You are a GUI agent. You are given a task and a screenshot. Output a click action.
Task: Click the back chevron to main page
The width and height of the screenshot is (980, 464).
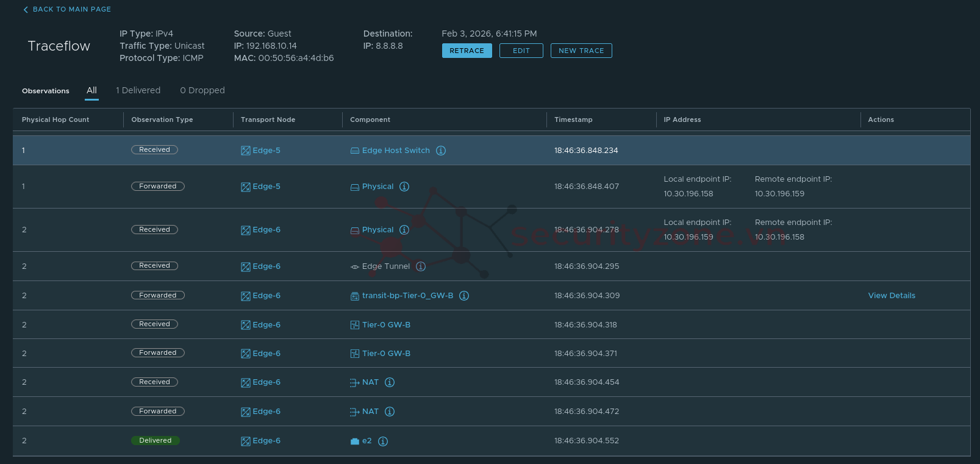pyautogui.click(x=26, y=10)
